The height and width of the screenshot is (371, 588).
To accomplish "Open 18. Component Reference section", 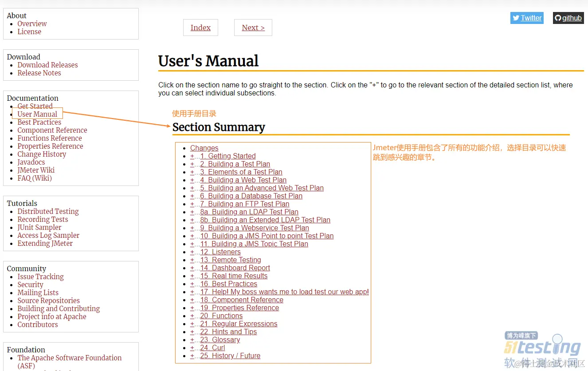I will [242, 300].
